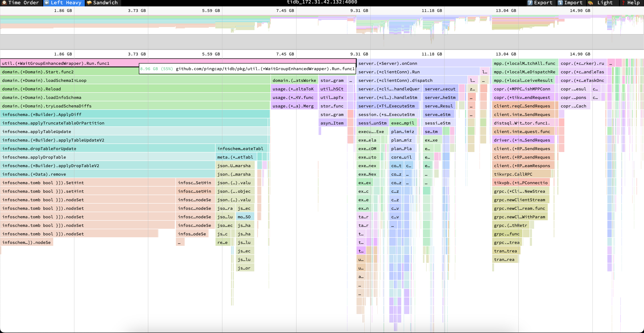Click the Time Order clock icon

4,3
